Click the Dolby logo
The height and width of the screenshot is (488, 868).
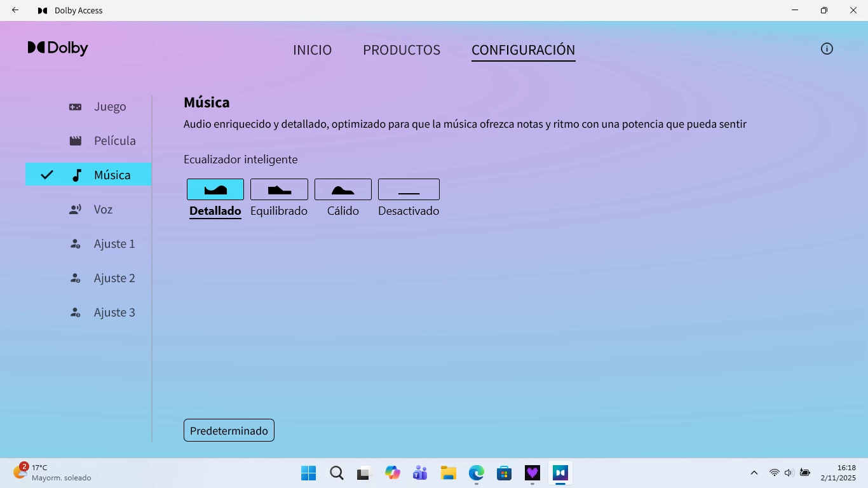pyautogui.click(x=58, y=48)
